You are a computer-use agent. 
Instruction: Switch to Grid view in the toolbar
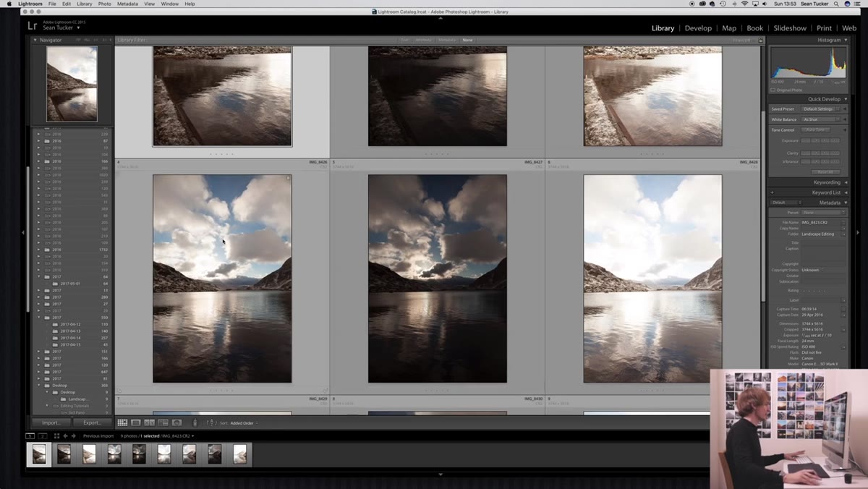[x=122, y=422]
